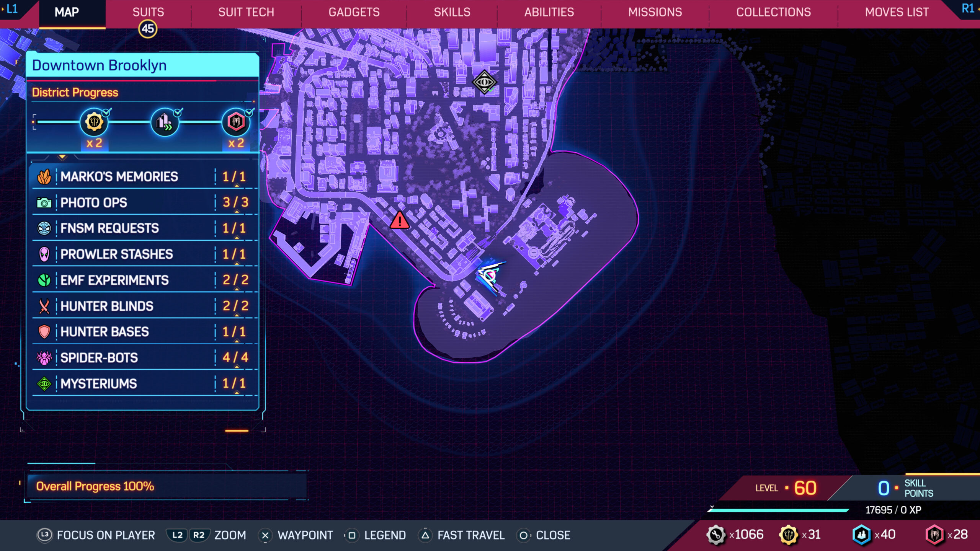Collapse district progress with yellow chevron
The image size is (980, 551).
(x=62, y=157)
